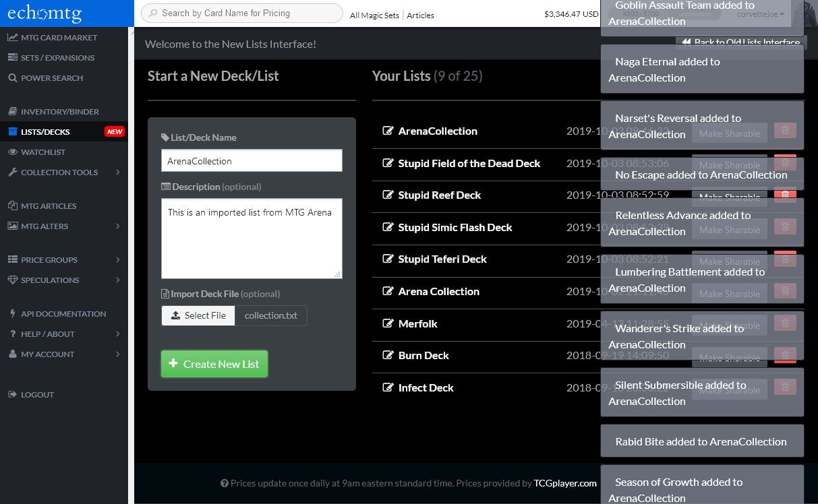818x504 pixels.
Task: Click edit icon for Stupid Teferi Deck
Action: [388, 259]
